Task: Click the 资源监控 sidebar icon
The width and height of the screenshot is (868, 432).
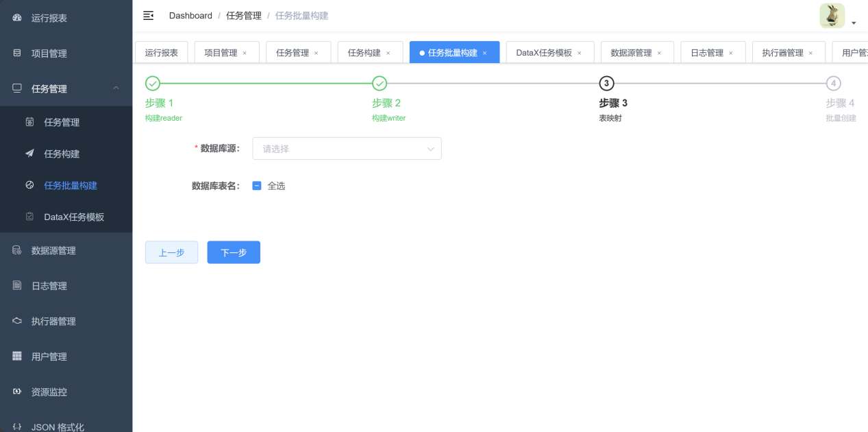Action: tap(17, 392)
